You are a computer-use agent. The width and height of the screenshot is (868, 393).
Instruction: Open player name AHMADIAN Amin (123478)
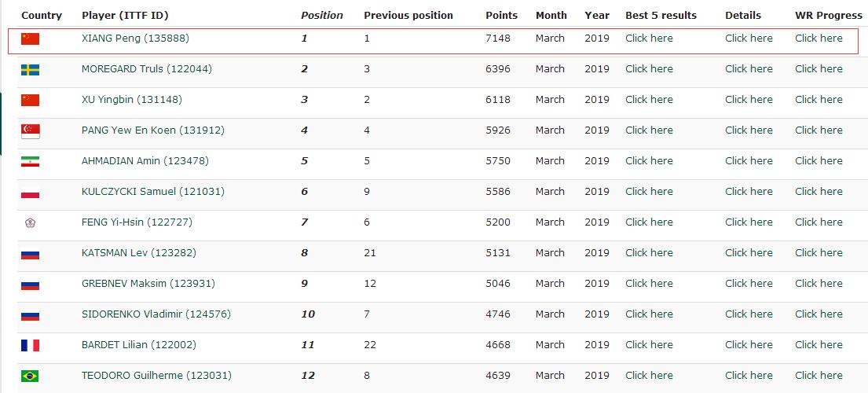[145, 161]
